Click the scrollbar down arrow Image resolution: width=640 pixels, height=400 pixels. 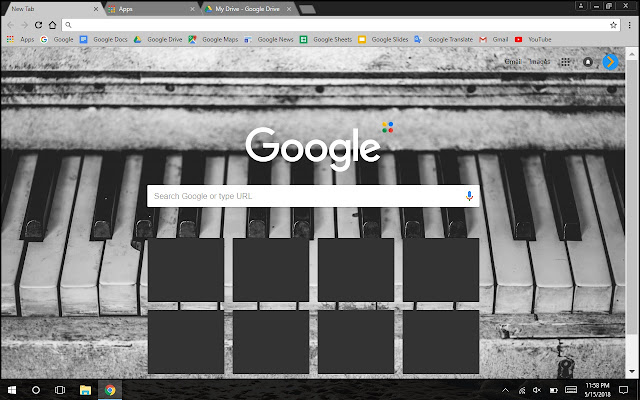pos(632,371)
